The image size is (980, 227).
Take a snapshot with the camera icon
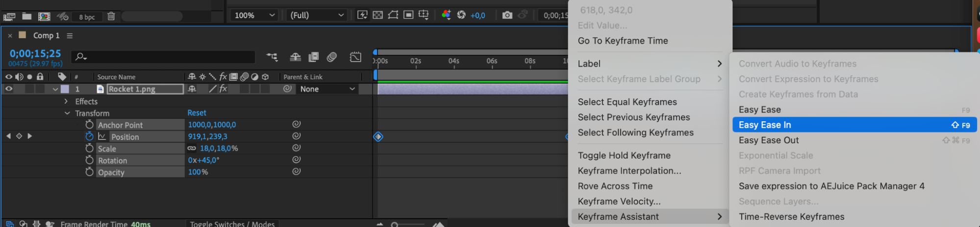507,15
